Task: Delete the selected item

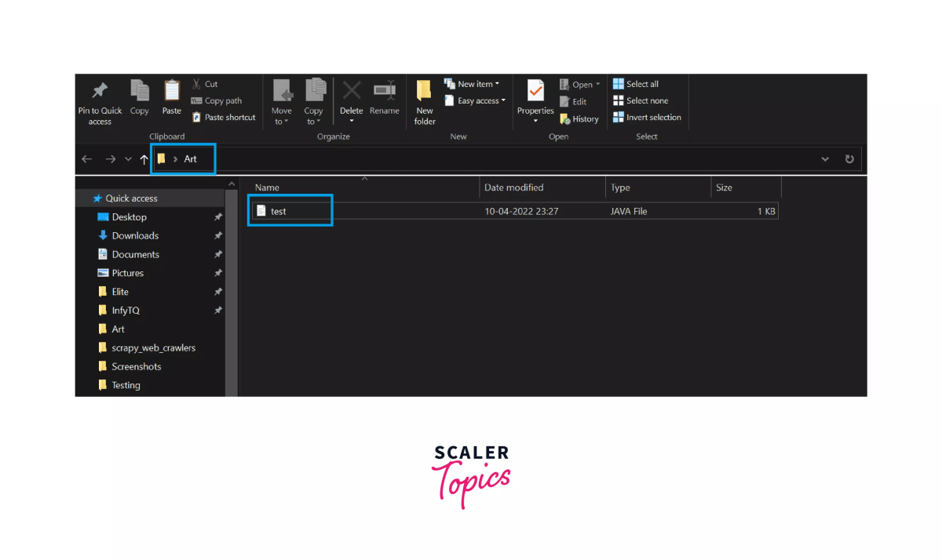Action: click(x=351, y=98)
